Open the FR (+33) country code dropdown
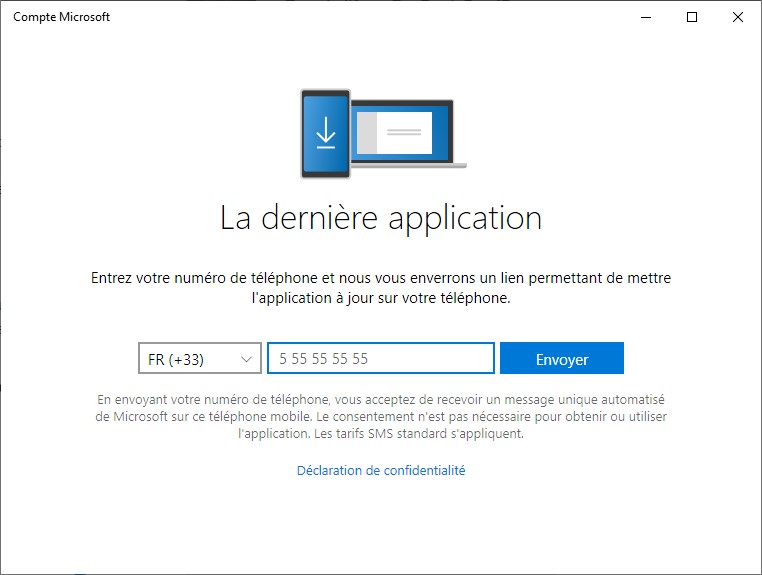Screen dimensions: 762x575 pyautogui.click(x=200, y=358)
